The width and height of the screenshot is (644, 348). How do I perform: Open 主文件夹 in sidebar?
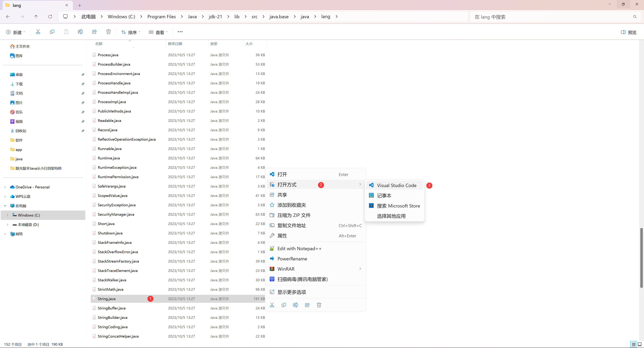[22, 46]
